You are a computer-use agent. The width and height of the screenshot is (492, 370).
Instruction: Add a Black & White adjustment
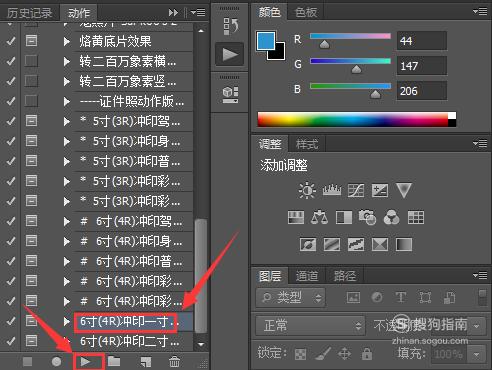click(344, 217)
